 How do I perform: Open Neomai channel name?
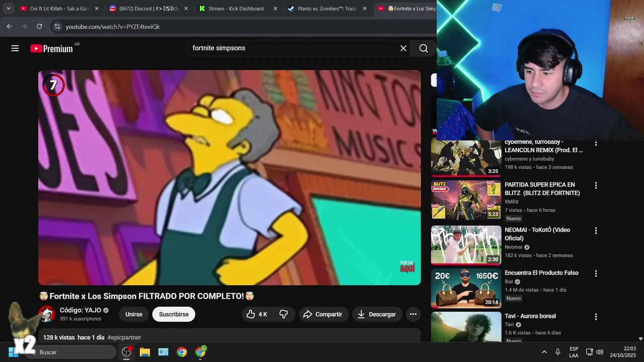[x=514, y=247]
